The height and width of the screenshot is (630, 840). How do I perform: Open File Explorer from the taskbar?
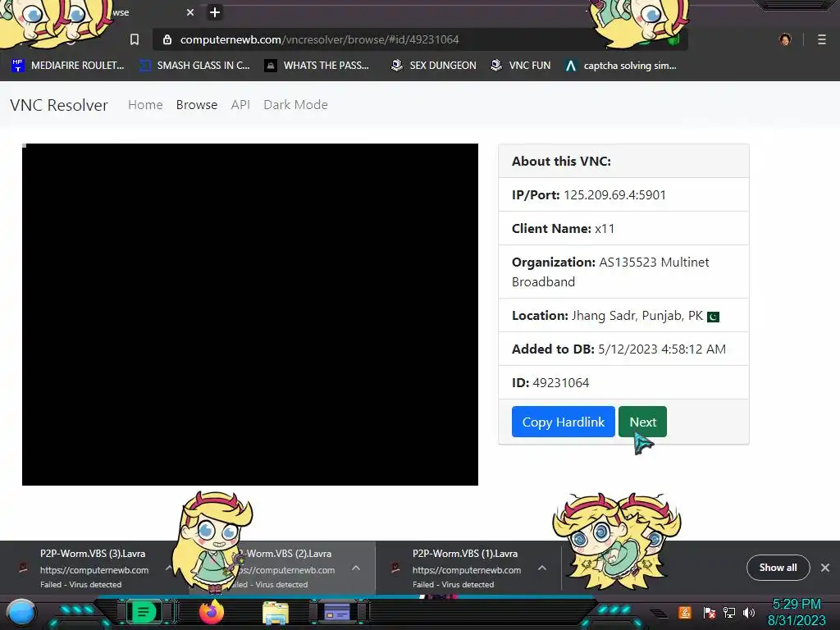[x=276, y=613]
